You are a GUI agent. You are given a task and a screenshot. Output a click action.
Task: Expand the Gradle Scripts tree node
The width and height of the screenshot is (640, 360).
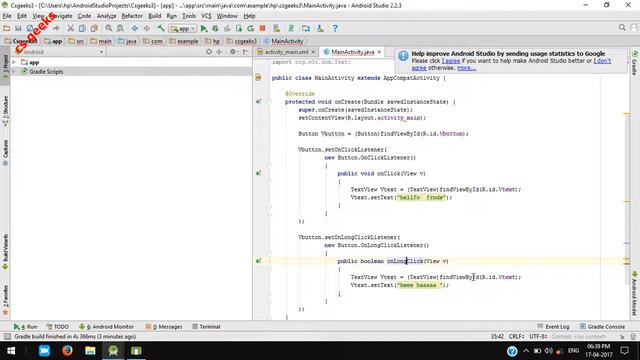pos(14,71)
